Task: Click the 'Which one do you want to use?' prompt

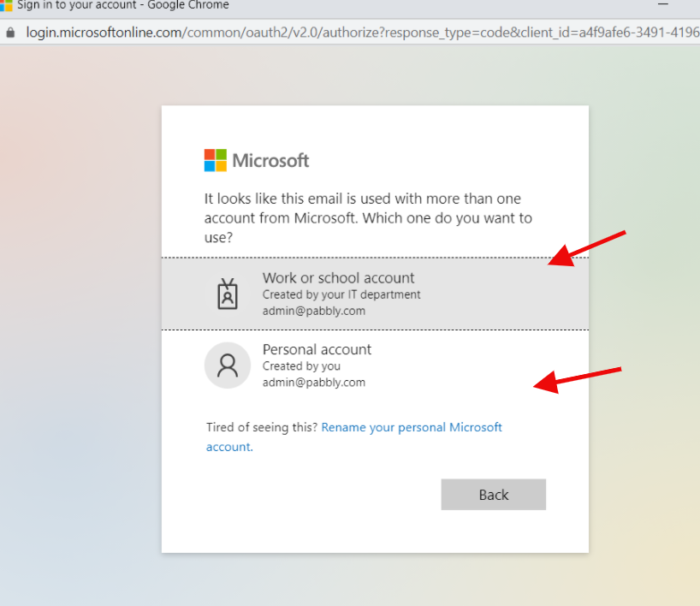Action: [368, 228]
